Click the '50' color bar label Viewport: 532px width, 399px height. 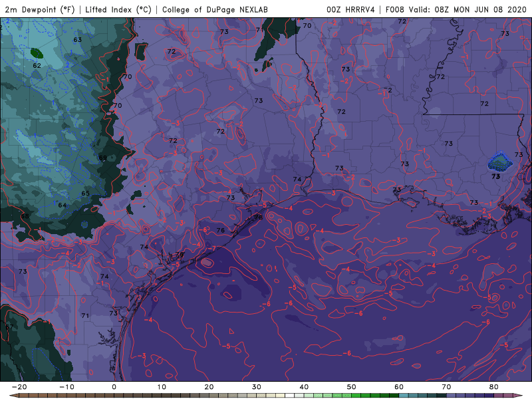click(352, 387)
